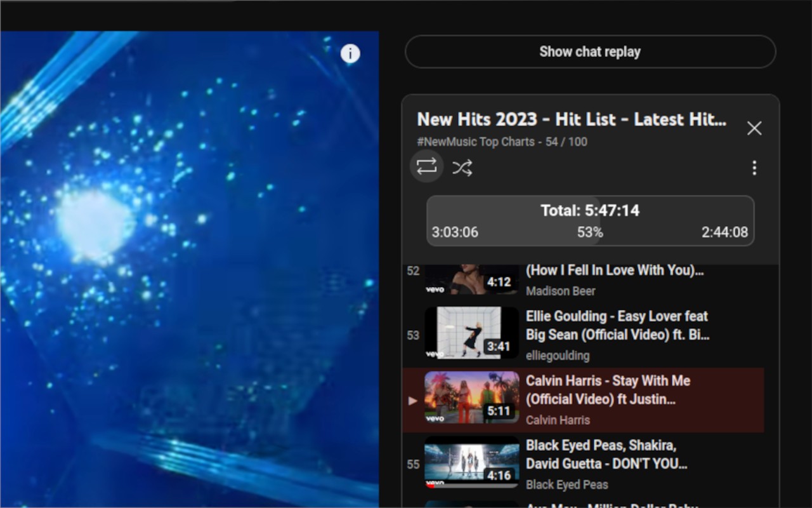Click Calvin Harris Stay With Me thumbnail
Image resolution: width=812 pixels, height=508 pixels.
point(471,398)
